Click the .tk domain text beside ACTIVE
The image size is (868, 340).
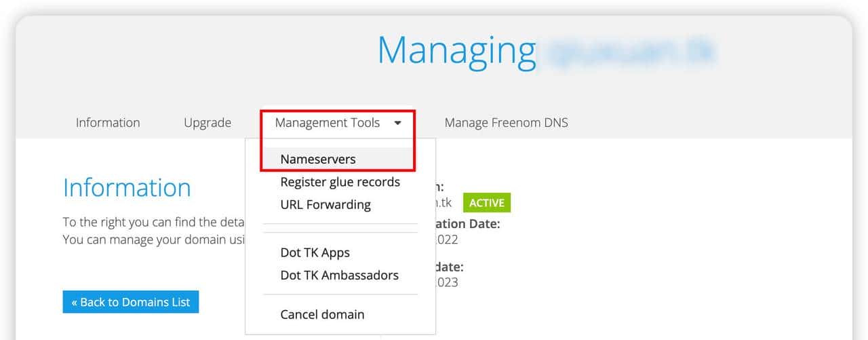coord(444,203)
